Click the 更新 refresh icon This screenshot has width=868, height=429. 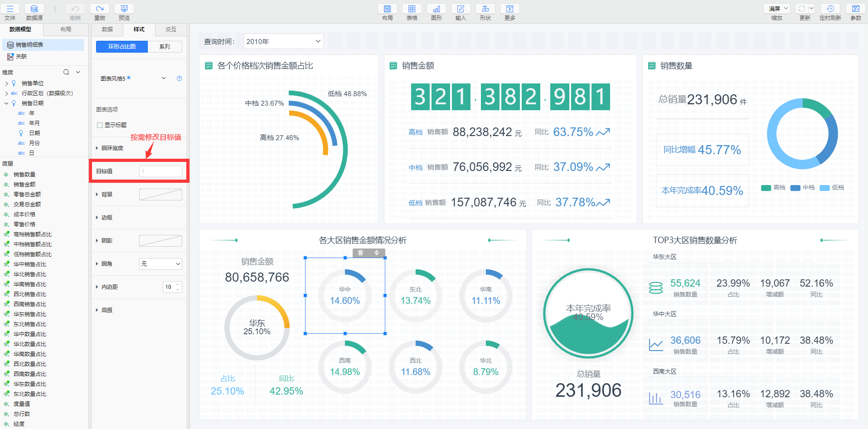click(x=802, y=9)
